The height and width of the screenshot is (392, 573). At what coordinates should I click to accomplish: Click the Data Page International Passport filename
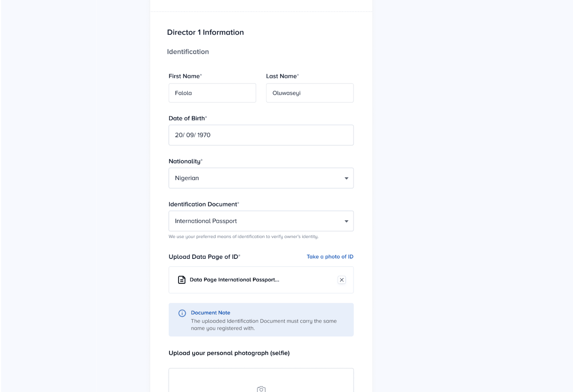234,280
